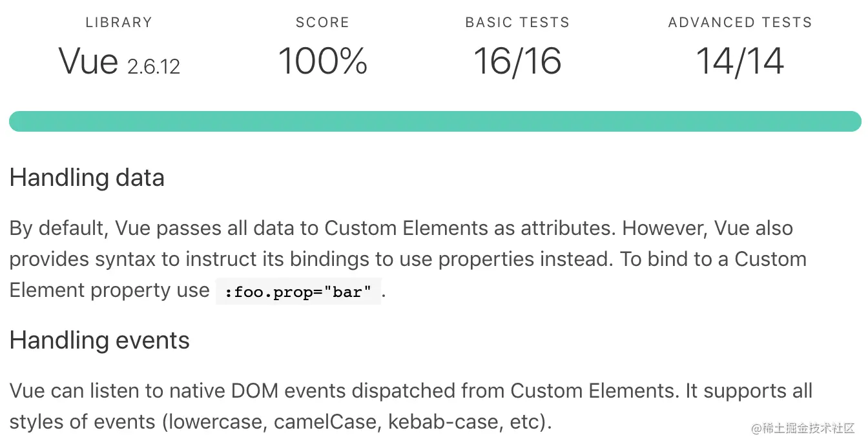Click the Vue library name

(x=88, y=61)
